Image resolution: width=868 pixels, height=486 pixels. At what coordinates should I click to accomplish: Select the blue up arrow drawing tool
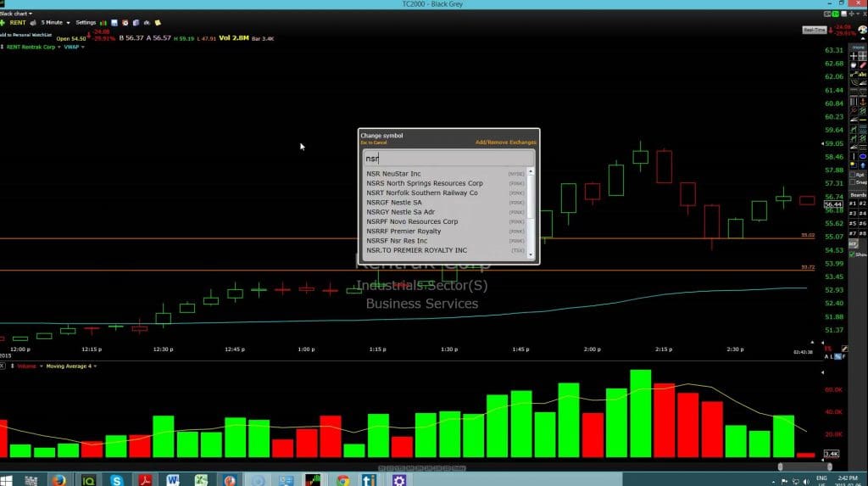point(863,165)
